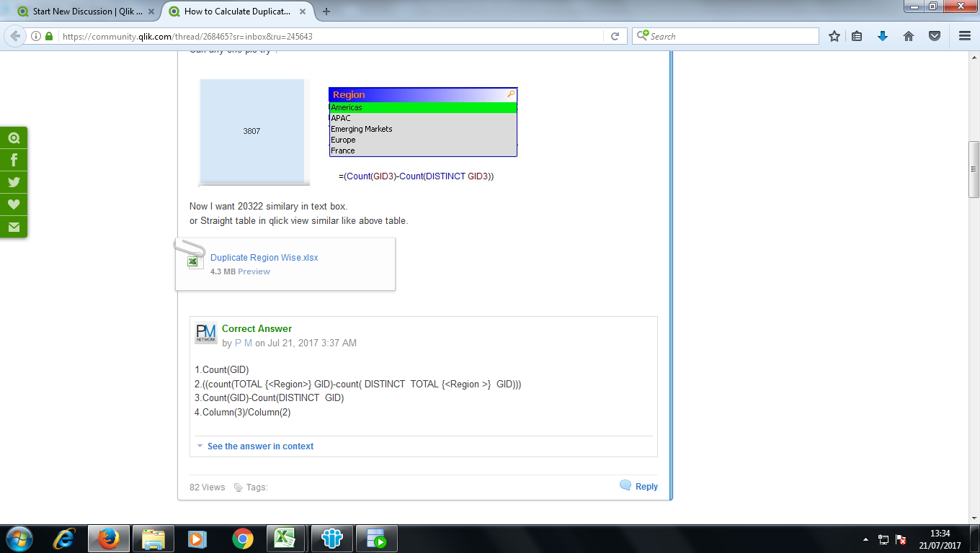Click the Tags label icon
The height and width of the screenshot is (553, 980).
239,487
